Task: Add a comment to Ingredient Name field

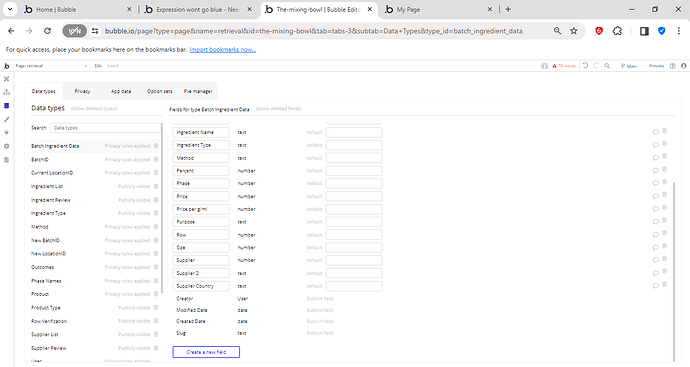Action: pos(656,132)
